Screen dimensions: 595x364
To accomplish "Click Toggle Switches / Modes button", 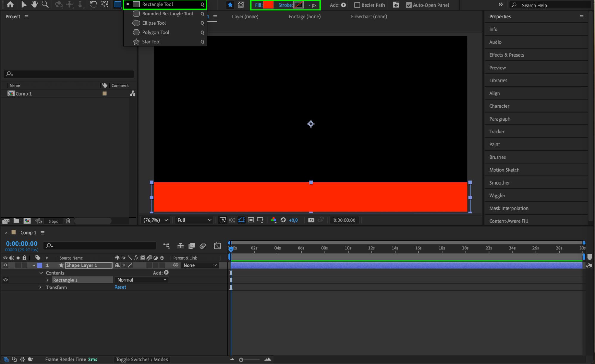I will [x=142, y=359].
